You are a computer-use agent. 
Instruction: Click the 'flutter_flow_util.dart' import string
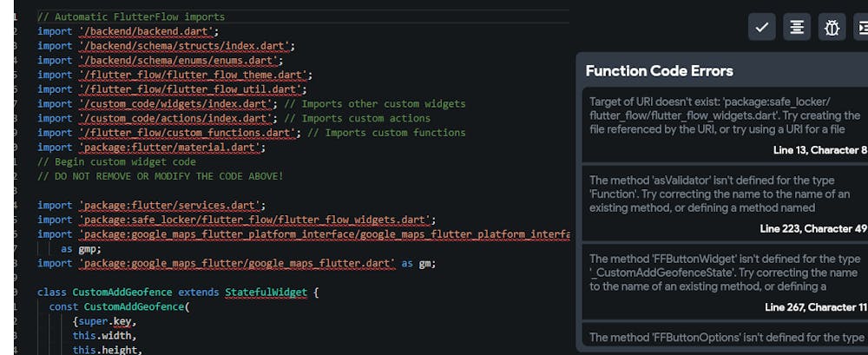point(190,89)
